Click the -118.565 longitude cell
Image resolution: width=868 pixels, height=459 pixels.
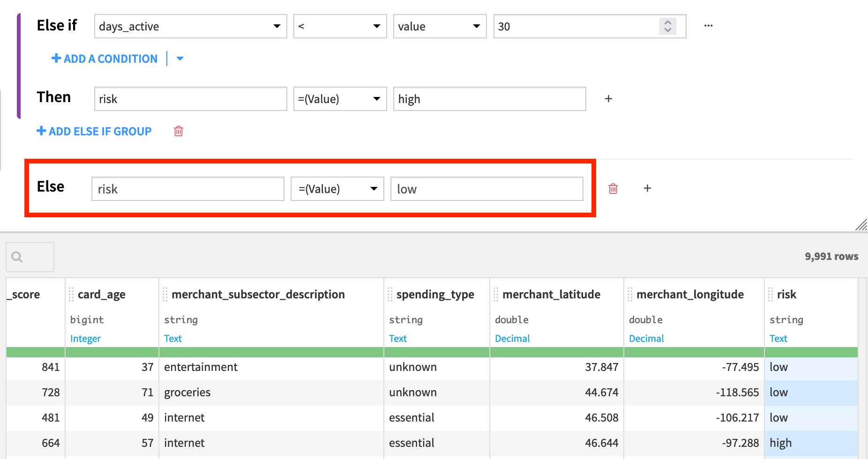[x=694, y=392]
